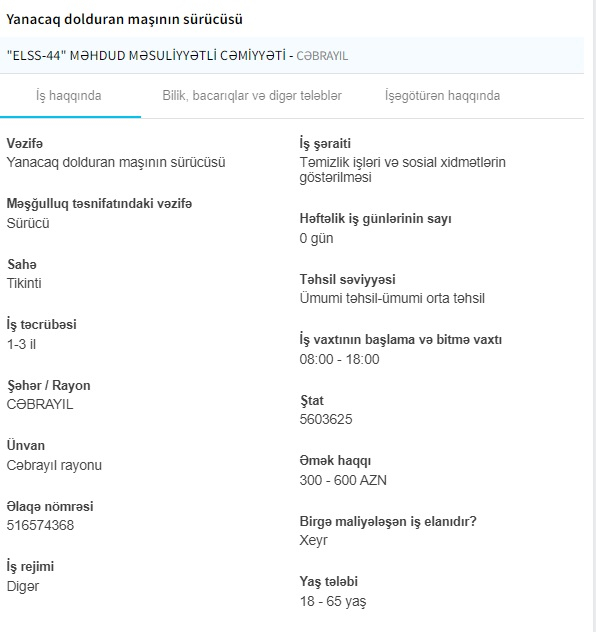The image size is (596, 632).
Task: Click the CƏBRAYIL location next to company name
Action: pos(322,56)
